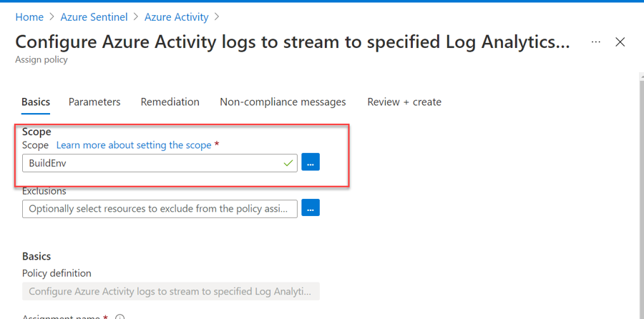Click the Scope field showing BuildEnv

point(150,163)
